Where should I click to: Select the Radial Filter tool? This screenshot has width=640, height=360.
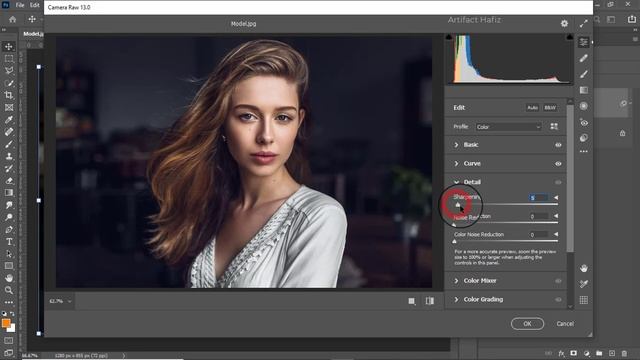[x=584, y=106]
